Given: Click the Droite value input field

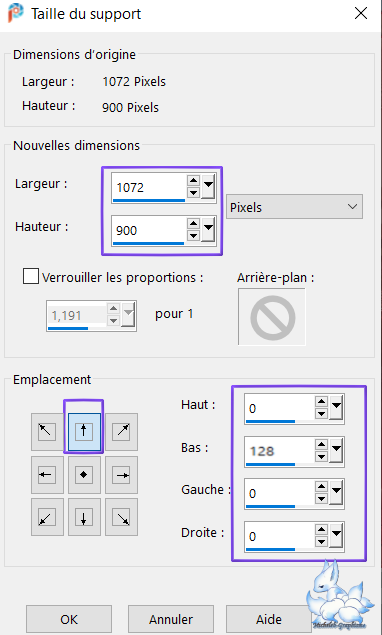Looking at the screenshot, I should pos(280,536).
